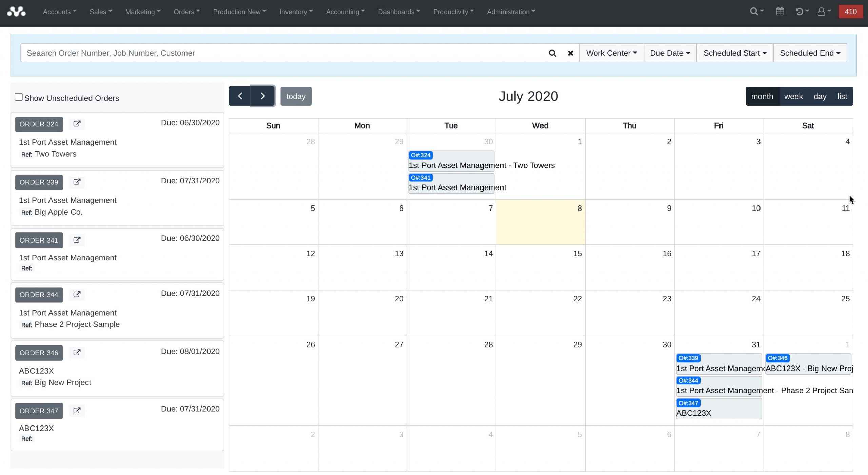
Task: Open the user account icon menu
Action: pos(824,12)
